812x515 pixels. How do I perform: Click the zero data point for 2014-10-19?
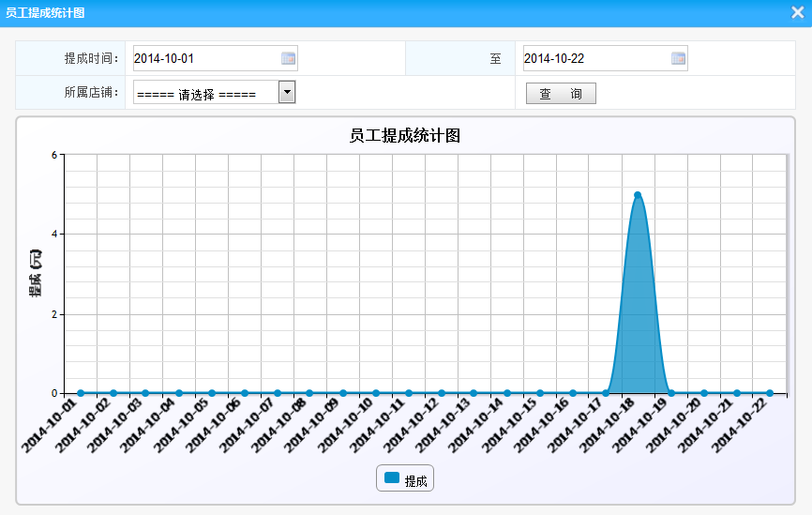point(671,393)
